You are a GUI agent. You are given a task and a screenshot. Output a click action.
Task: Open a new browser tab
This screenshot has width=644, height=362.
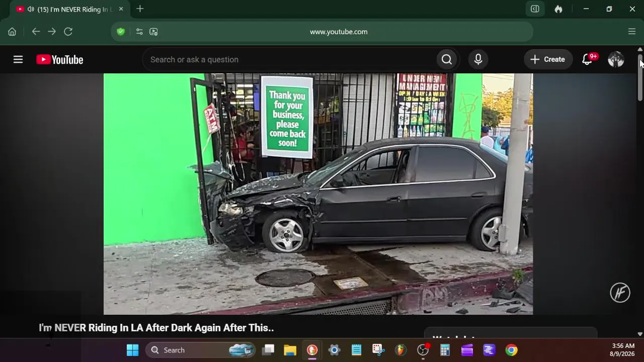140,9
